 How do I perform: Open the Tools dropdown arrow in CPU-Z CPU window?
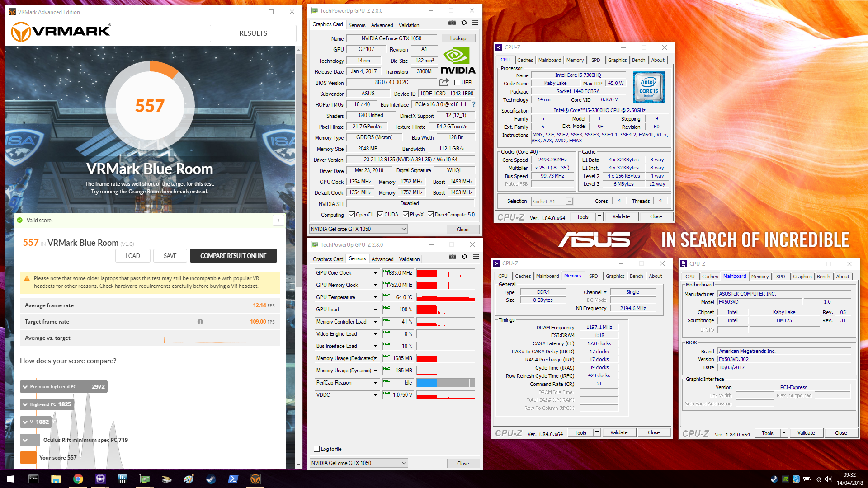[599, 216]
